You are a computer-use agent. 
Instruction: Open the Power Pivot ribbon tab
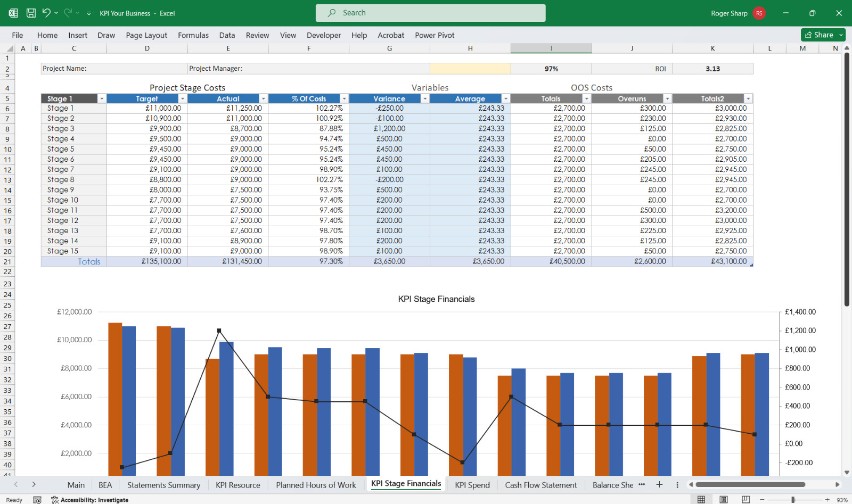tap(435, 35)
